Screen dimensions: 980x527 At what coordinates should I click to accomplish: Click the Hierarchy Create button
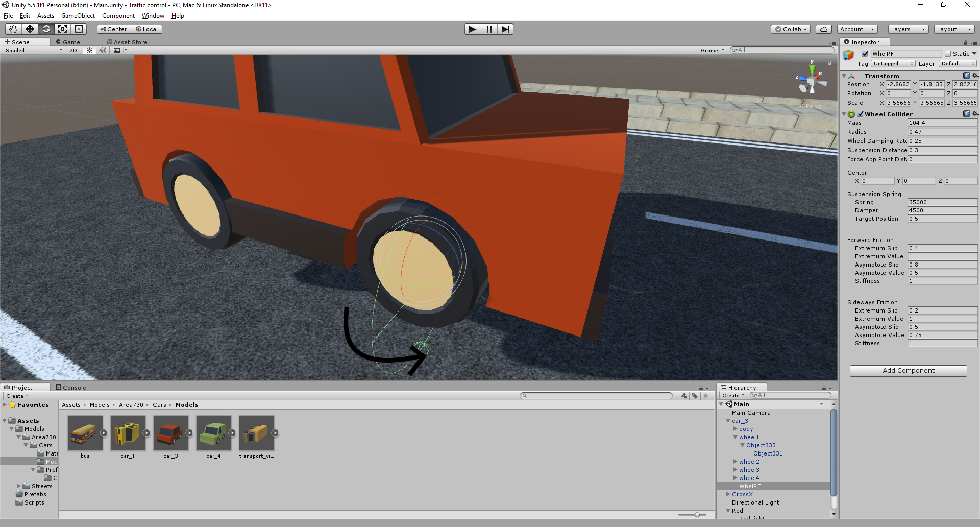733,396
